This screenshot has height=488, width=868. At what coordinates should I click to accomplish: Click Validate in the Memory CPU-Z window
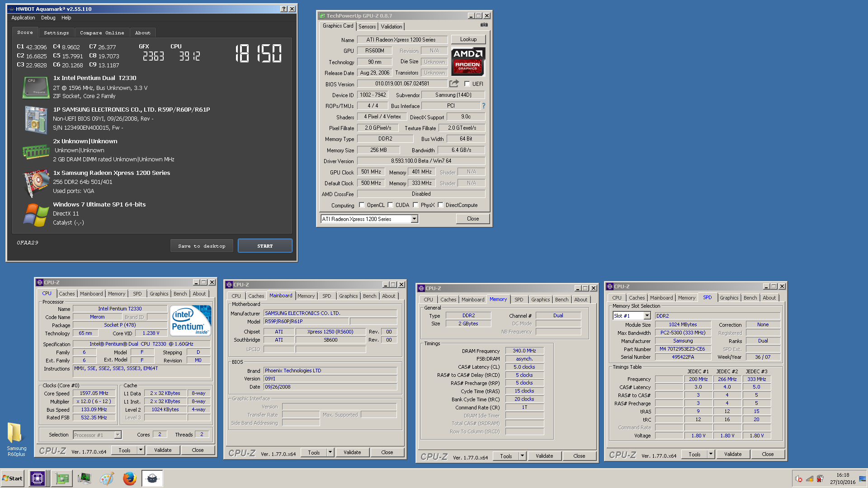tap(544, 456)
